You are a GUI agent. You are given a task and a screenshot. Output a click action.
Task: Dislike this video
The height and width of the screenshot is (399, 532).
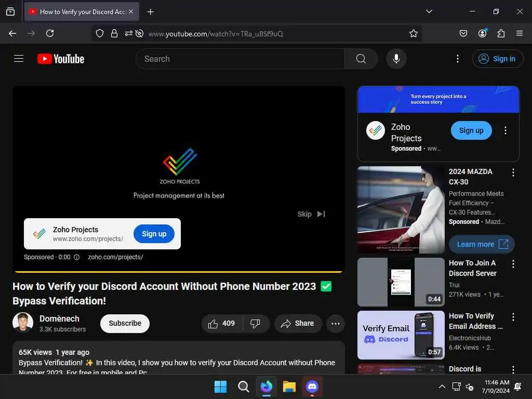256,323
